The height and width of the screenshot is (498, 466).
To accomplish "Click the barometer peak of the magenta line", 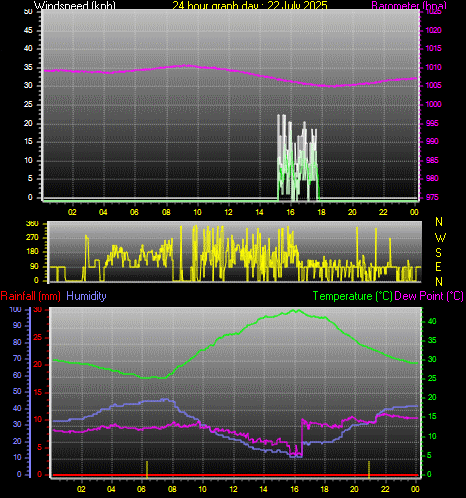I will click(x=187, y=66).
